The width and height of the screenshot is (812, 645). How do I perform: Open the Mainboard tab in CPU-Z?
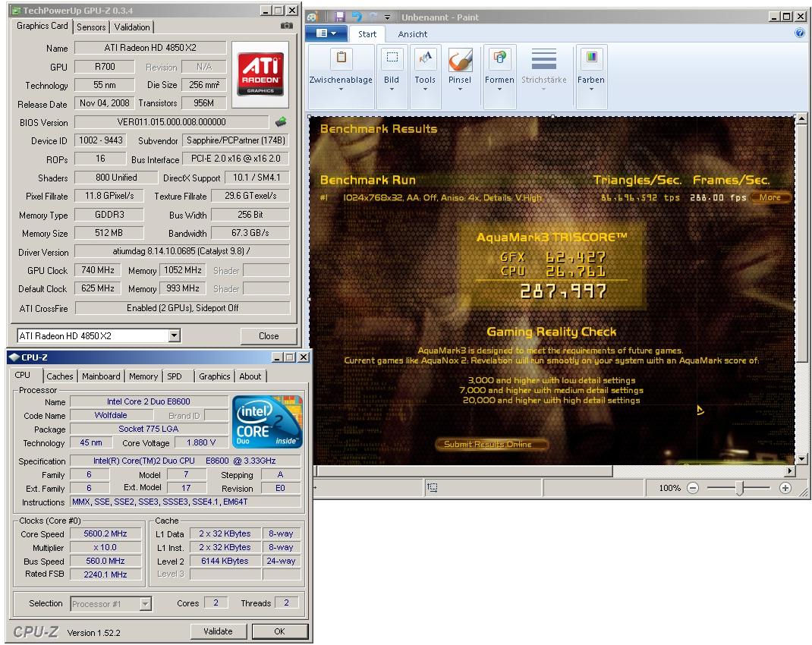pos(101,376)
